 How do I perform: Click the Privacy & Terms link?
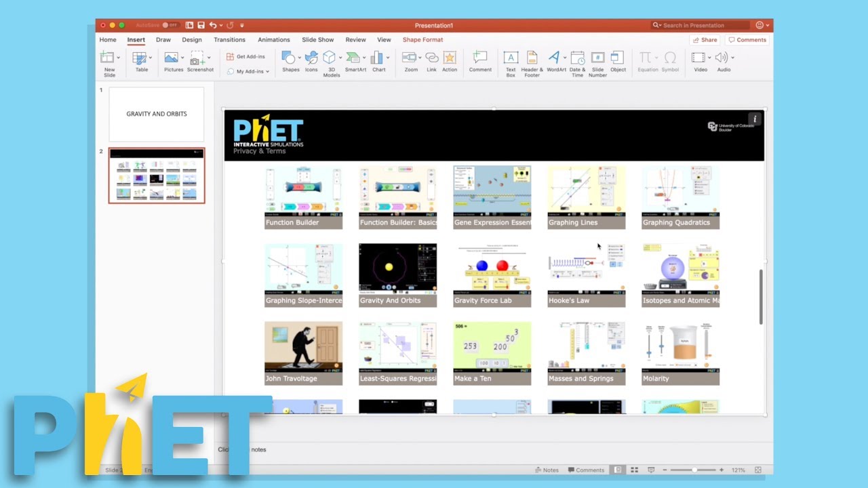(260, 151)
